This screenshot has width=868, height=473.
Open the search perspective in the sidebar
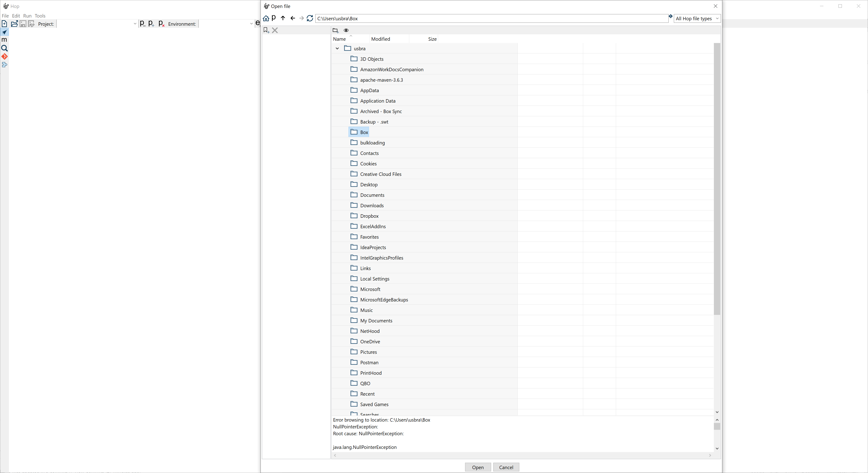(x=4, y=48)
